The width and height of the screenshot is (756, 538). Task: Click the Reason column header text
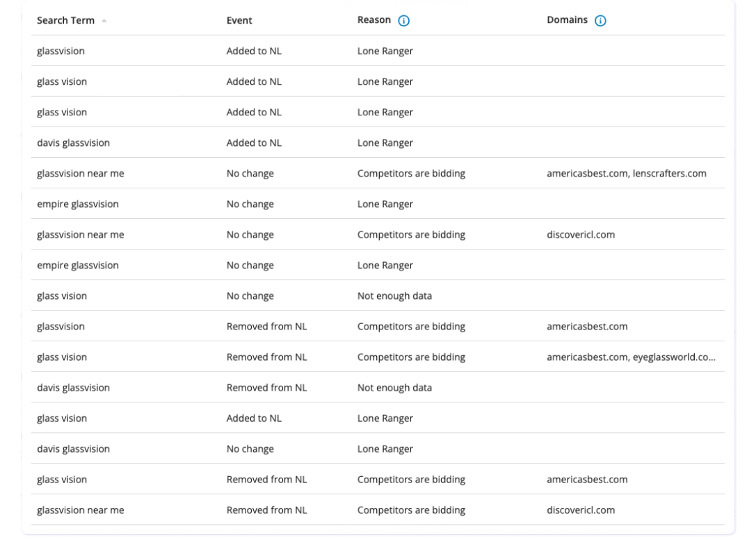coord(374,20)
